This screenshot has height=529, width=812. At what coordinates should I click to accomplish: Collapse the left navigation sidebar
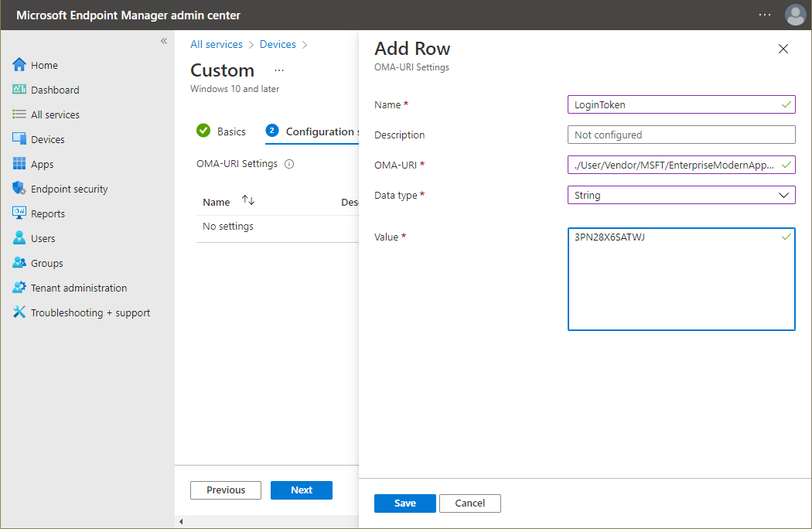(164, 41)
